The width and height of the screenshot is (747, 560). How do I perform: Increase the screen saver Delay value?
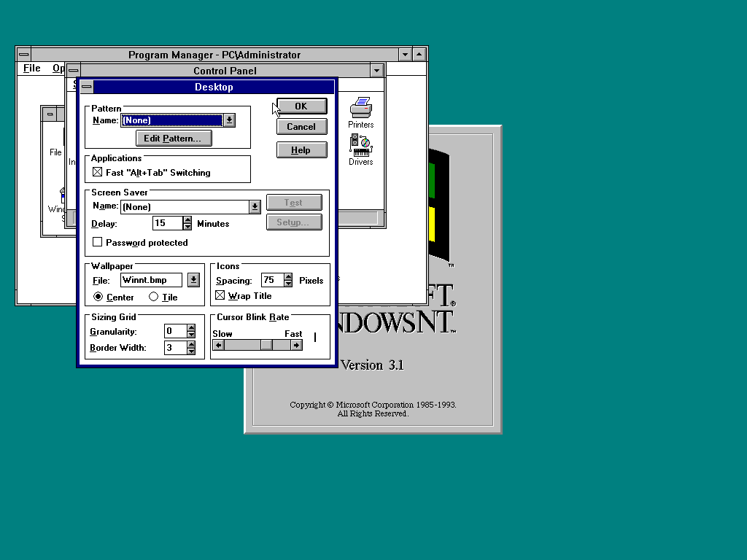[x=187, y=220]
